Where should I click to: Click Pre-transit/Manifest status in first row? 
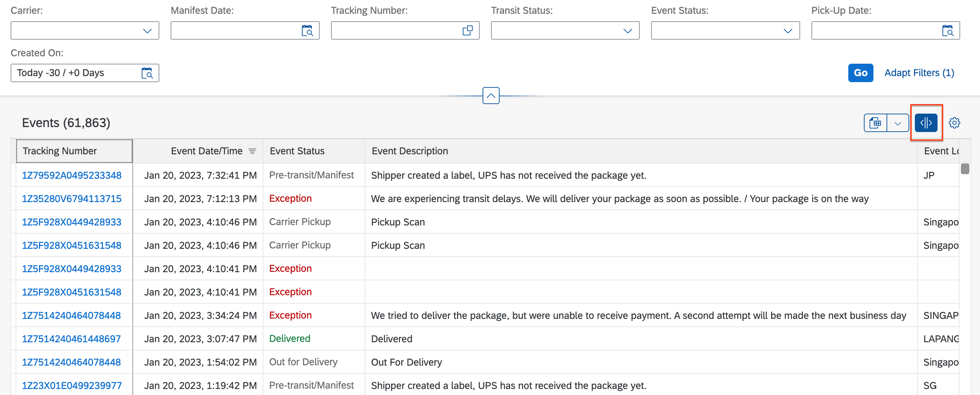coord(311,175)
